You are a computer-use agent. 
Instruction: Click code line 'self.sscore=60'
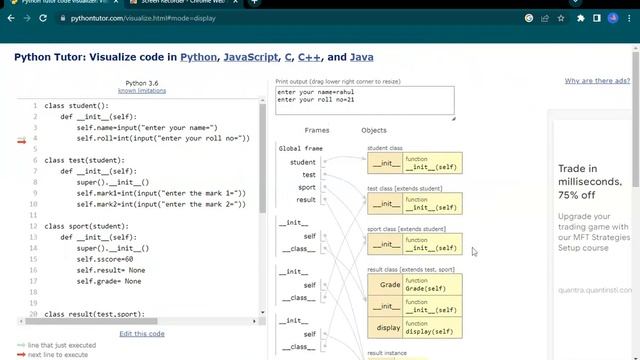(x=105, y=259)
